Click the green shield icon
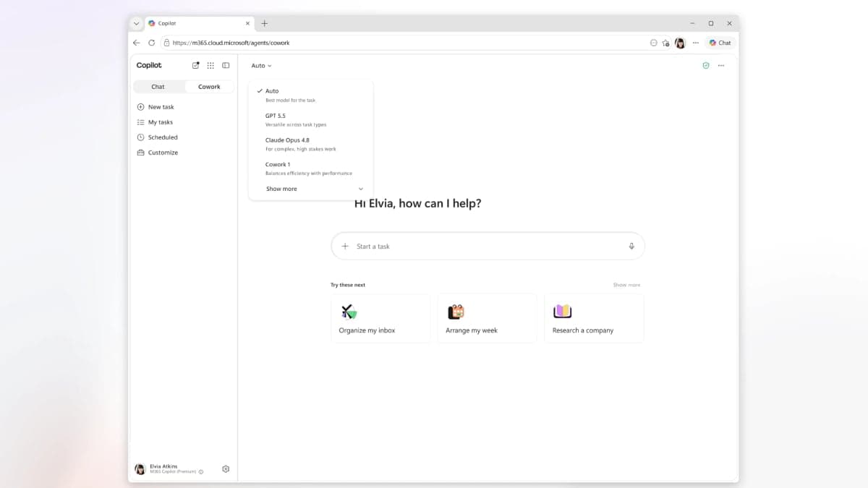This screenshot has width=868, height=488. pyautogui.click(x=706, y=65)
